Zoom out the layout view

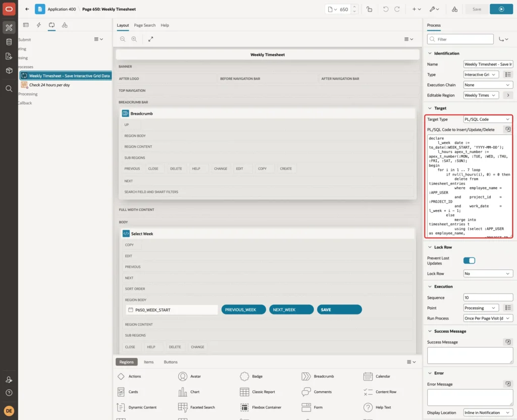pyautogui.click(x=123, y=39)
